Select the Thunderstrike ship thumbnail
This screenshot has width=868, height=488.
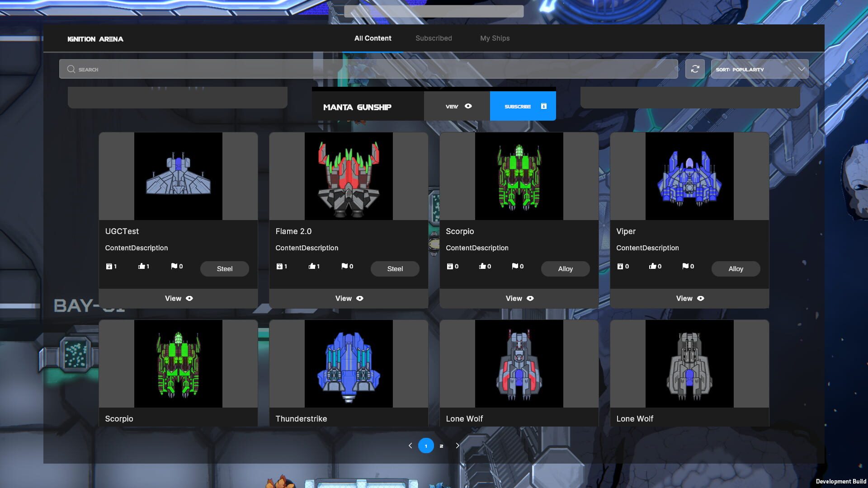coord(349,364)
